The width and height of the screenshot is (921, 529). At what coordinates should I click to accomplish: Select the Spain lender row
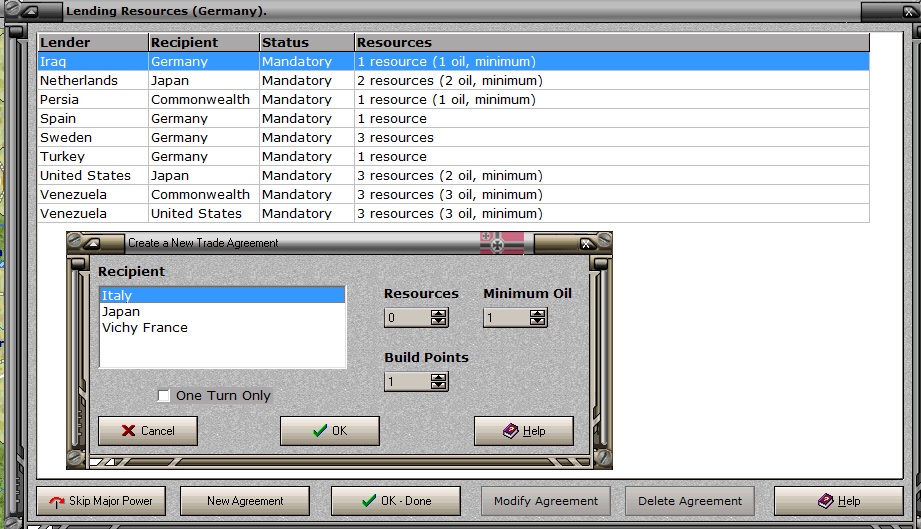coord(453,119)
